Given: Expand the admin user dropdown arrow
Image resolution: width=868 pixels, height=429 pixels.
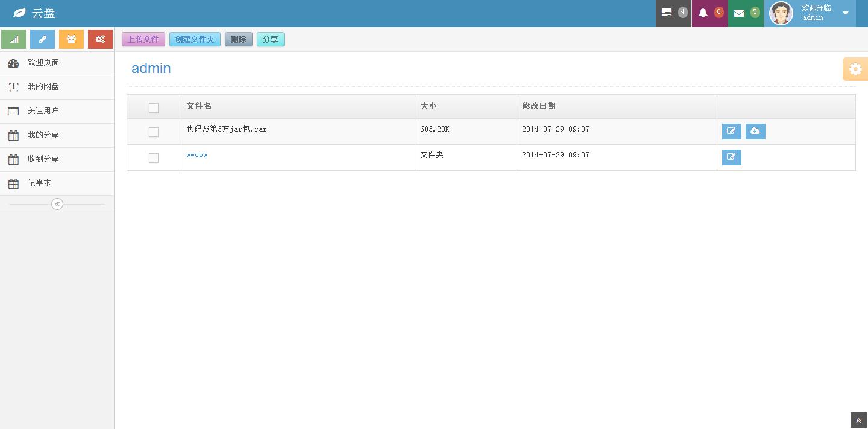Looking at the screenshot, I should [x=845, y=13].
